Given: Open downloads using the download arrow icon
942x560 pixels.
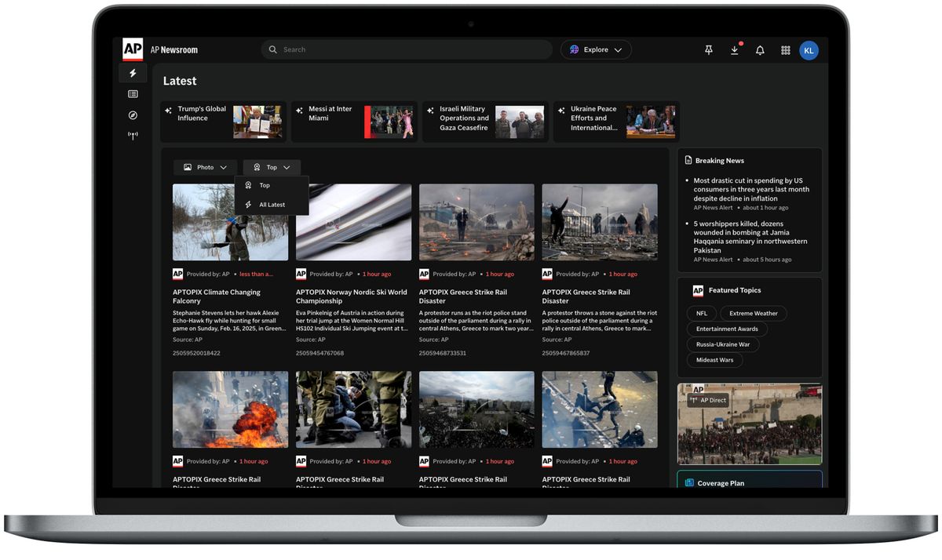Looking at the screenshot, I should click(x=734, y=49).
